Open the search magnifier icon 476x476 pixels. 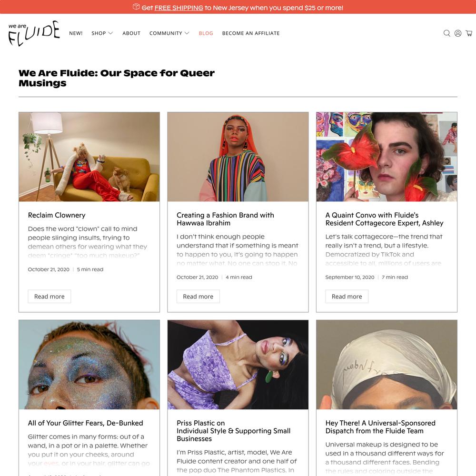coord(446,33)
